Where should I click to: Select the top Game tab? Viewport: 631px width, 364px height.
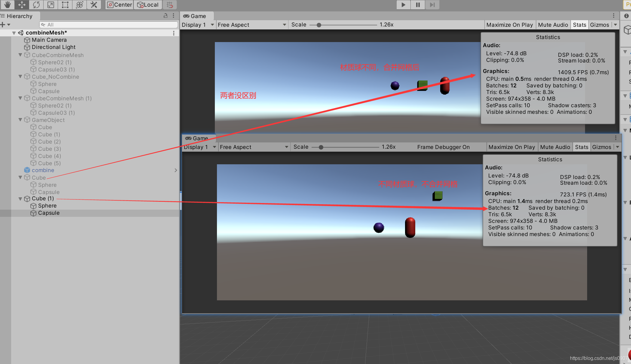pos(197,16)
